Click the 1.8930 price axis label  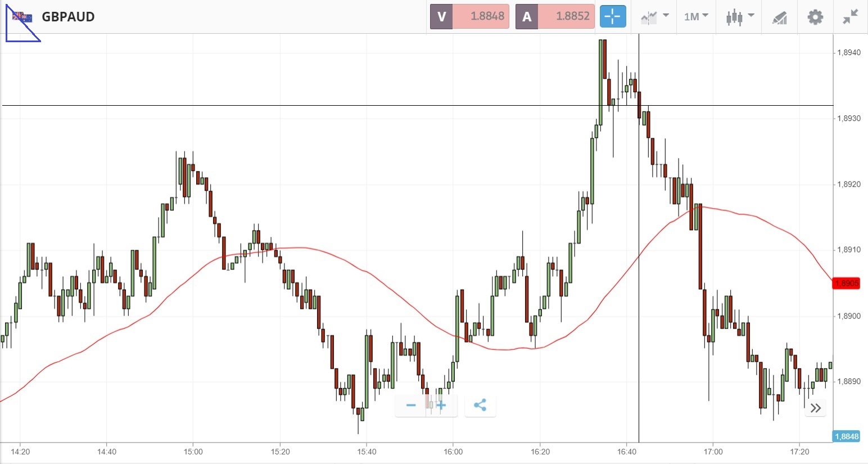[x=849, y=119]
